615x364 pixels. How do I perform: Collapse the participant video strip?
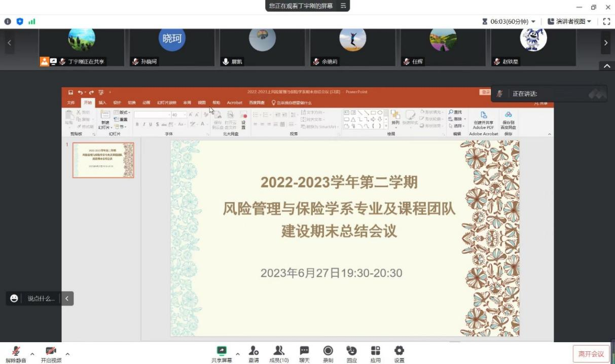pyautogui.click(x=607, y=66)
